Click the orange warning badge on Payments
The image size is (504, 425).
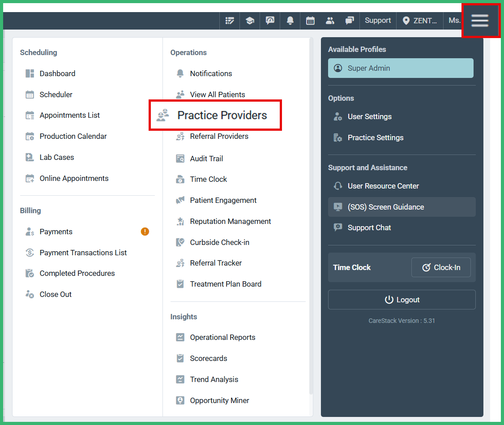(x=145, y=232)
